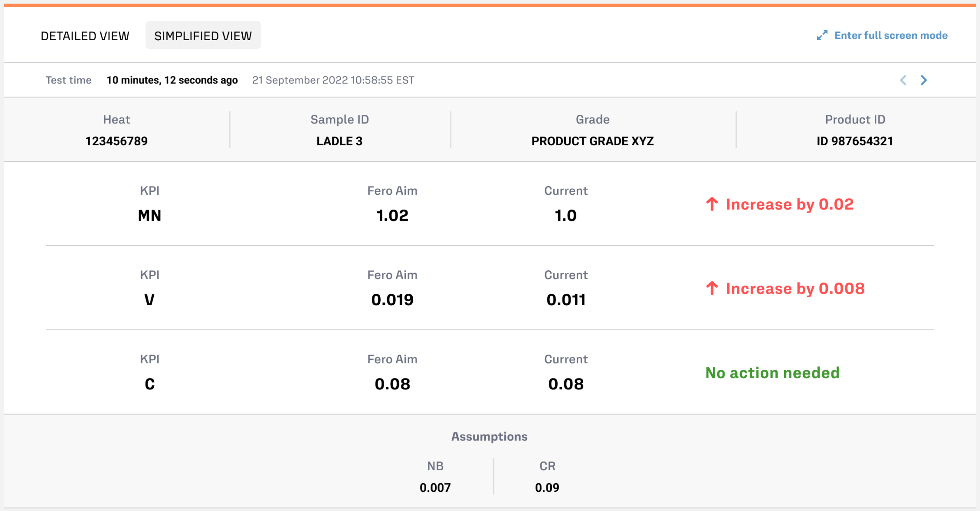Click the V current value 0.011
This screenshot has width=980, height=511.
pyautogui.click(x=566, y=300)
